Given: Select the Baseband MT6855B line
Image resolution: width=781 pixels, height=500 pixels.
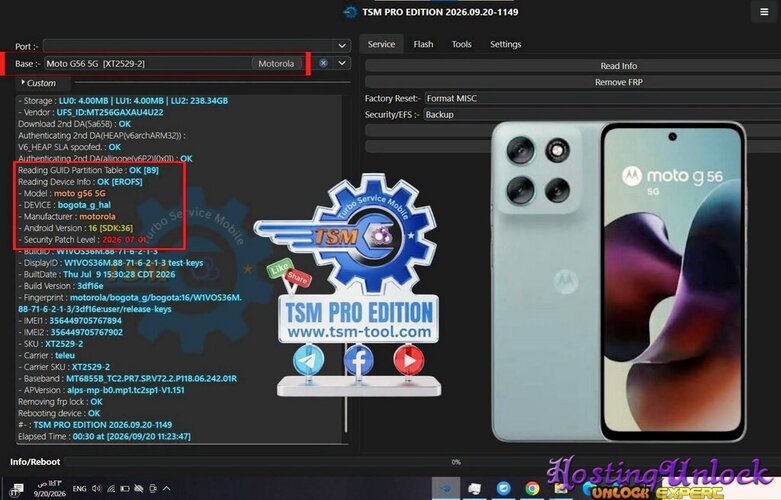Looking at the screenshot, I should coord(128,378).
